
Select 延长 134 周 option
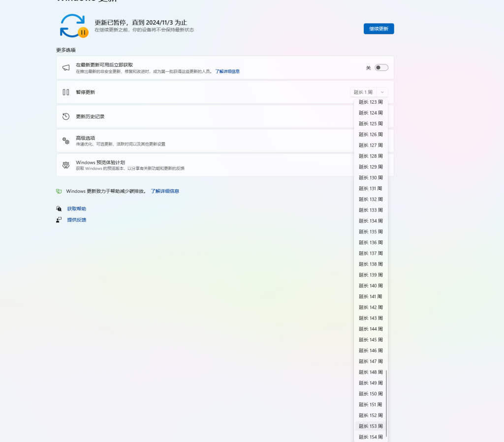point(371,221)
